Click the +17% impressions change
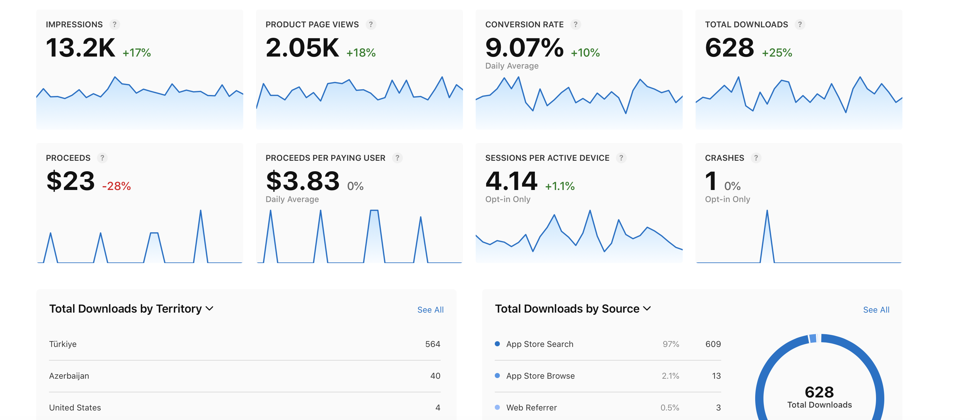The image size is (980, 420). coord(137,52)
